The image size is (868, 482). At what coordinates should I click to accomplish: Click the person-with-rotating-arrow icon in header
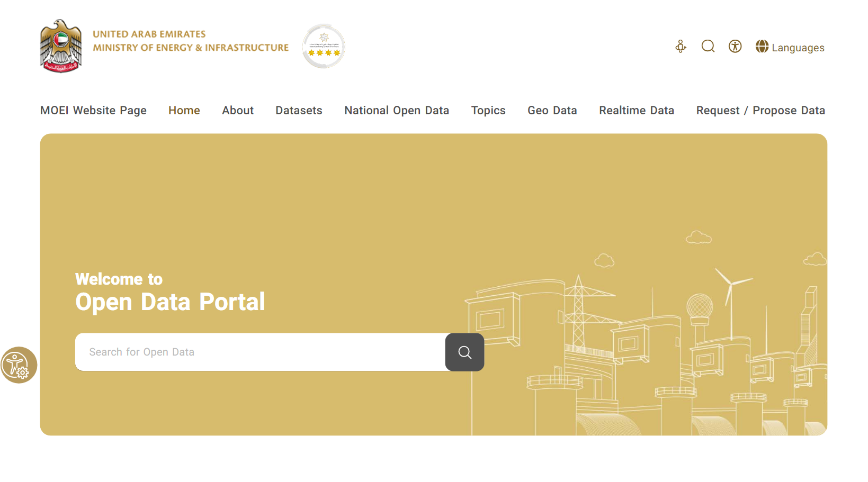coord(681,47)
